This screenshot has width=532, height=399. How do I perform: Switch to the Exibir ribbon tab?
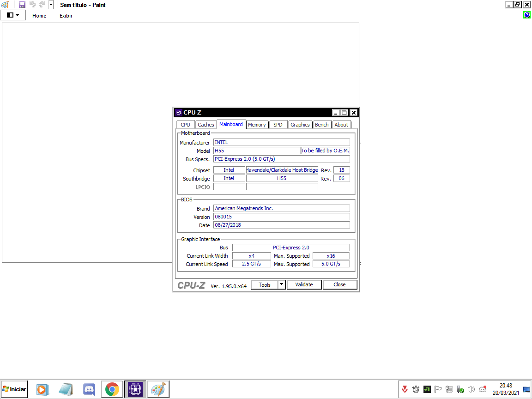66,16
